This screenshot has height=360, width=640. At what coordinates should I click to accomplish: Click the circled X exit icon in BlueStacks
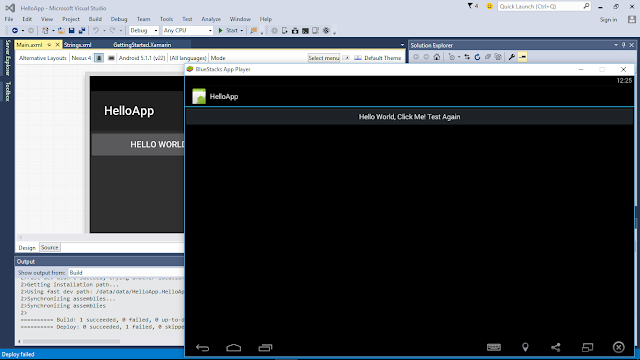618,347
